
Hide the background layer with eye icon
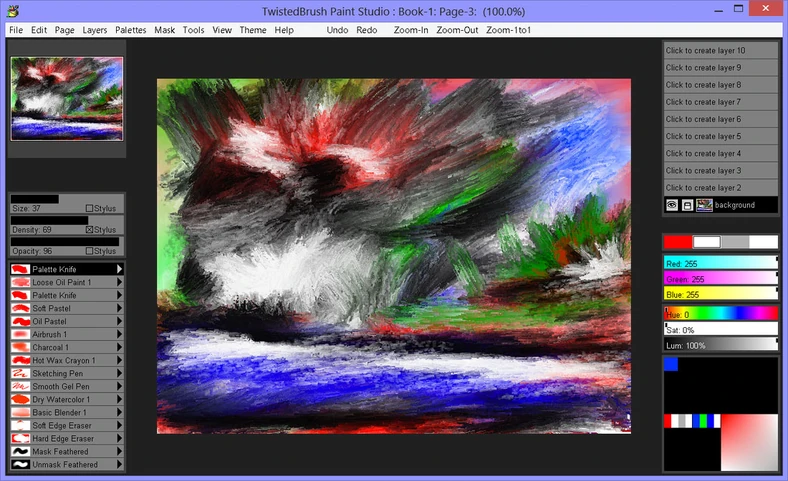tap(672, 205)
